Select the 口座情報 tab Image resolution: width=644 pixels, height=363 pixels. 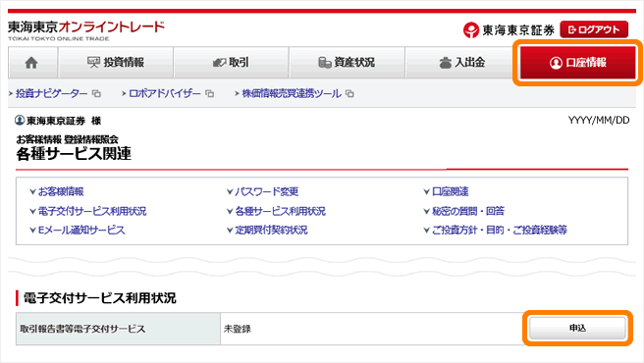578,63
